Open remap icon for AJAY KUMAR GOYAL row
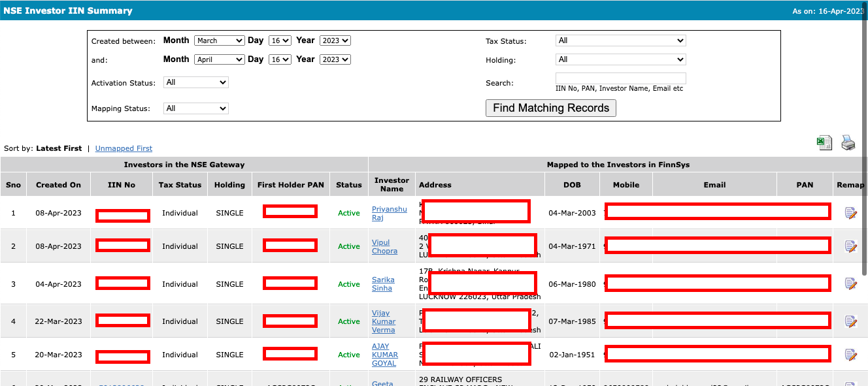 850,355
